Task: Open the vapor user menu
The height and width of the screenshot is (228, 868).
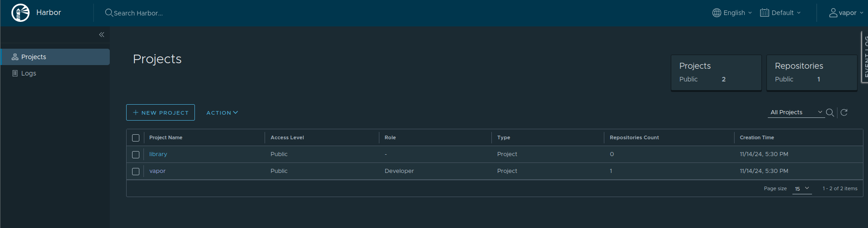Action: (846, 13)
